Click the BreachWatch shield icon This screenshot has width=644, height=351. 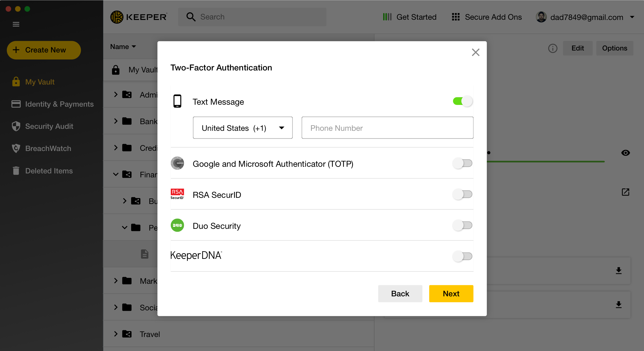[x=16, y=148]
